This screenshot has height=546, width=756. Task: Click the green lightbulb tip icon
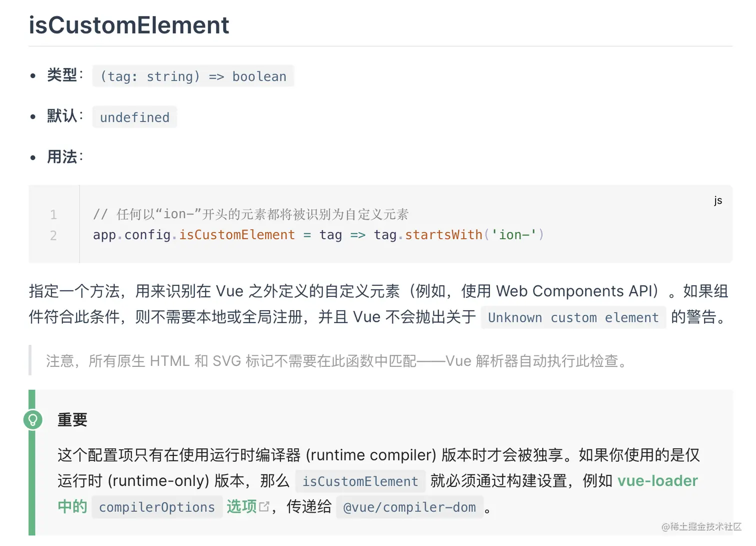coord(33,419)
